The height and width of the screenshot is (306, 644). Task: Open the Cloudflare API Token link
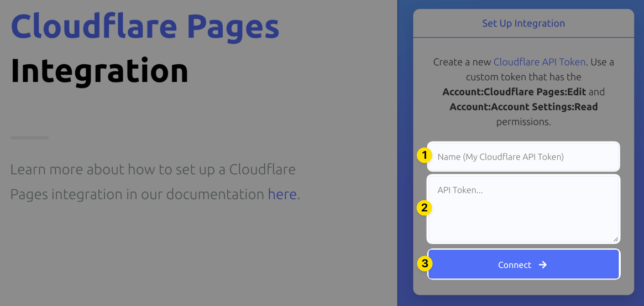(x=540, y=62)
